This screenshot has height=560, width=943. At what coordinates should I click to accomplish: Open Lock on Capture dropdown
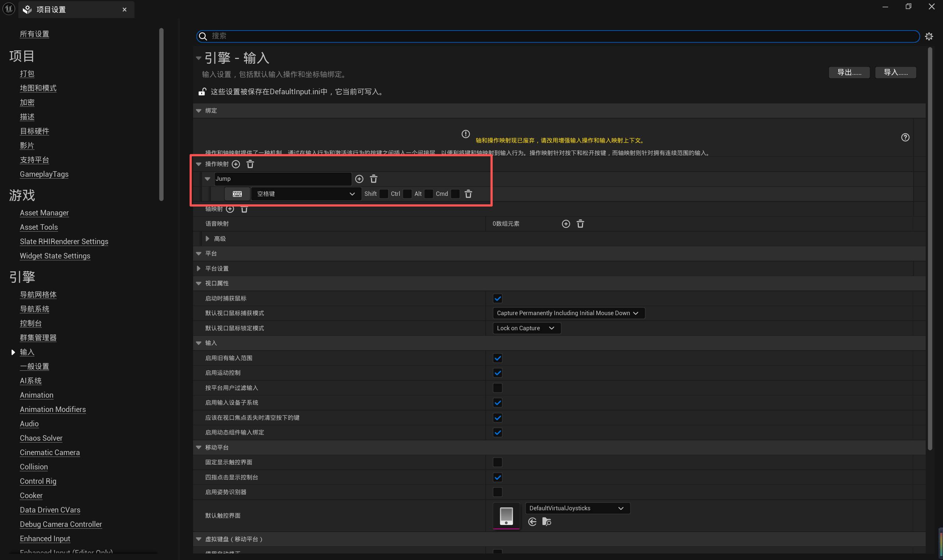coord(526,328)
